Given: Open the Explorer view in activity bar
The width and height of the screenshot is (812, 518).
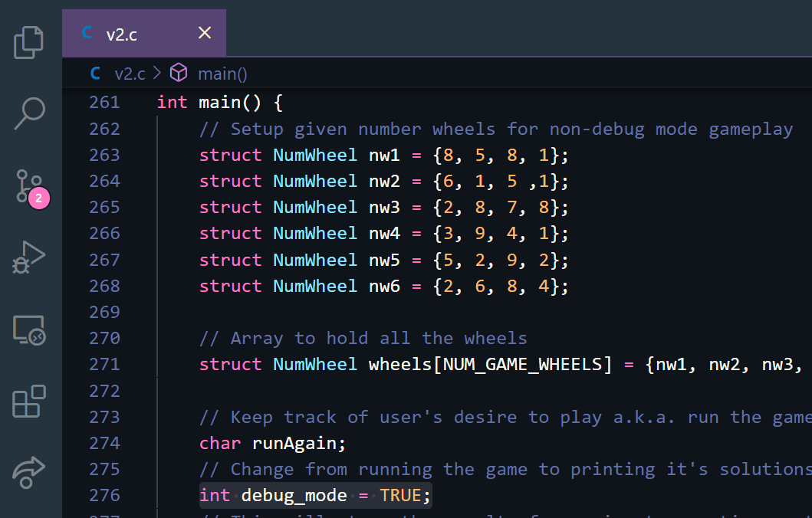Looking at the screenshot, I should pyautogui.click(x=30, y=42).
